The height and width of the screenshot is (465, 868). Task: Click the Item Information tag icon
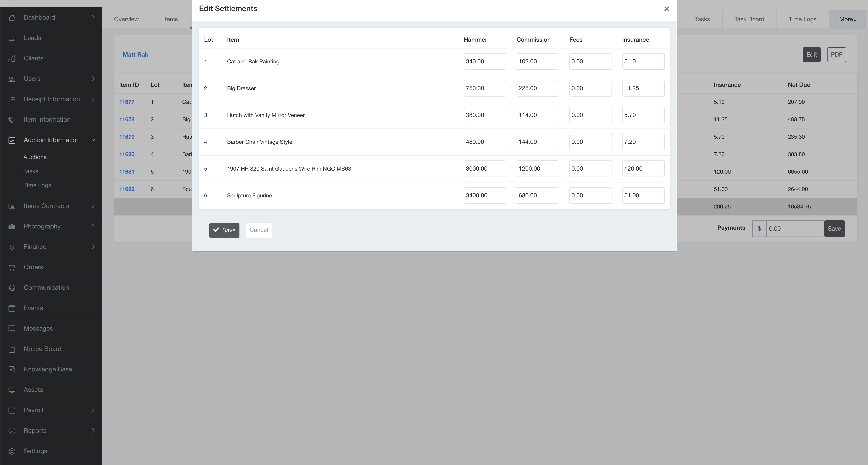click(12, 120)
